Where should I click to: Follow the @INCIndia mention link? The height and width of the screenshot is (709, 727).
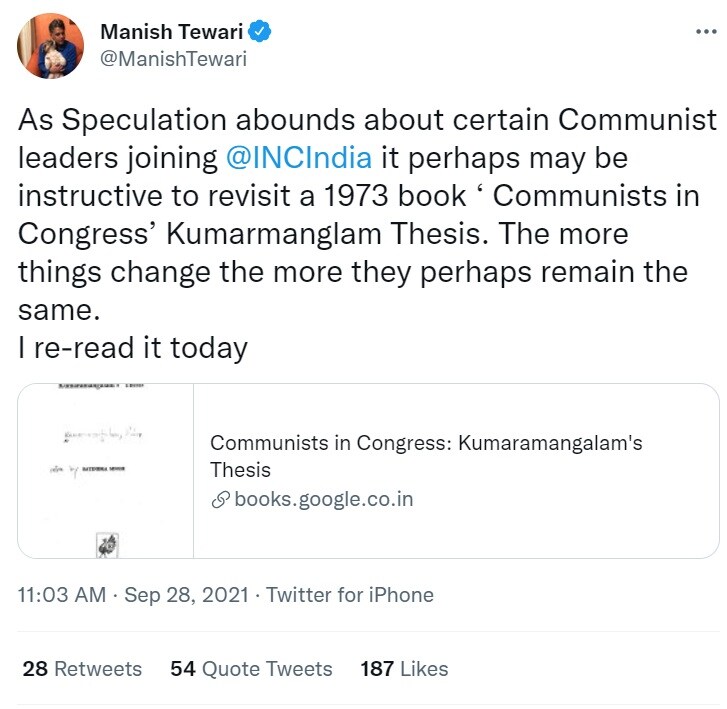(x=299, y=158)
